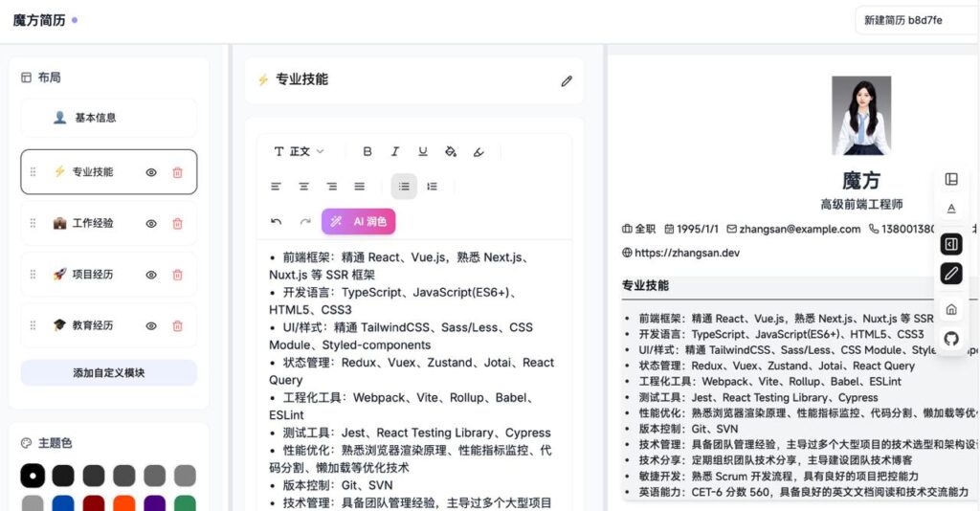
Task: Click the 1995/1/1 birth date in preview
Action: coord(698,229)
